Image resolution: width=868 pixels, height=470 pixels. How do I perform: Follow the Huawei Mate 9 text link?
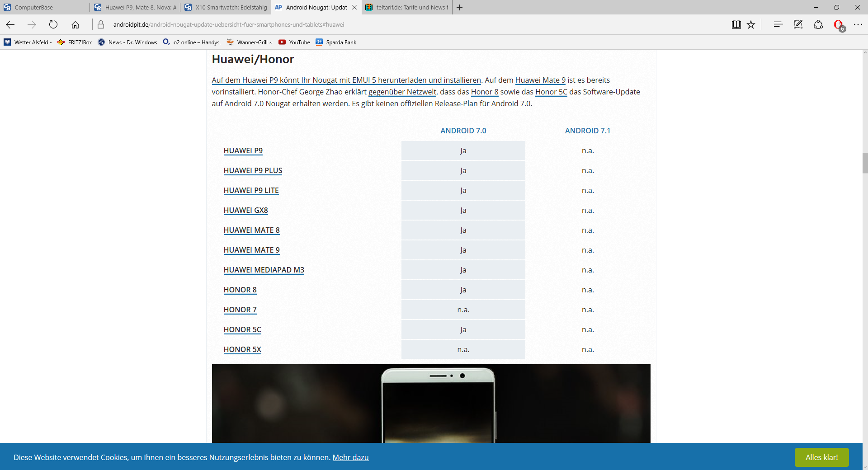click(x=540, y=80)
